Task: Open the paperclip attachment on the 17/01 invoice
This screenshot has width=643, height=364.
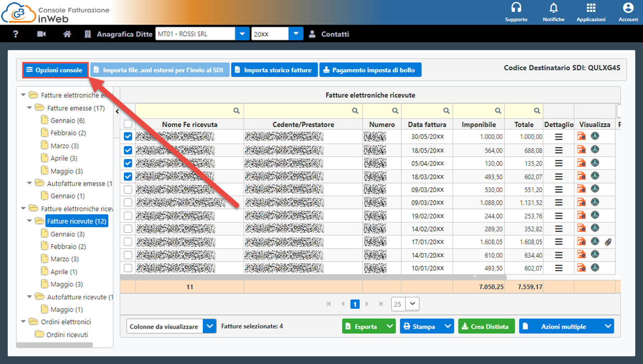Action: (x=608, y=242)
